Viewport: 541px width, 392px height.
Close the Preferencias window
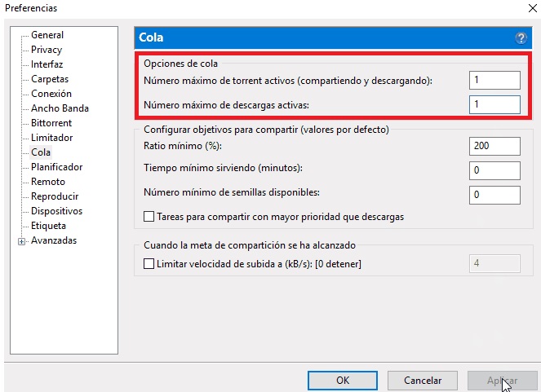coord(521,8)
